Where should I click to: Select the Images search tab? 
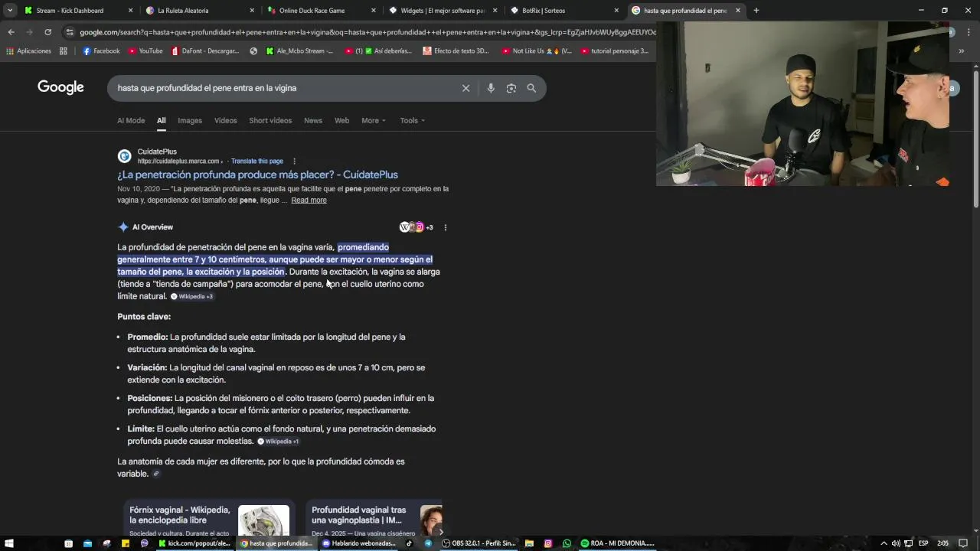tap(190, 120)
